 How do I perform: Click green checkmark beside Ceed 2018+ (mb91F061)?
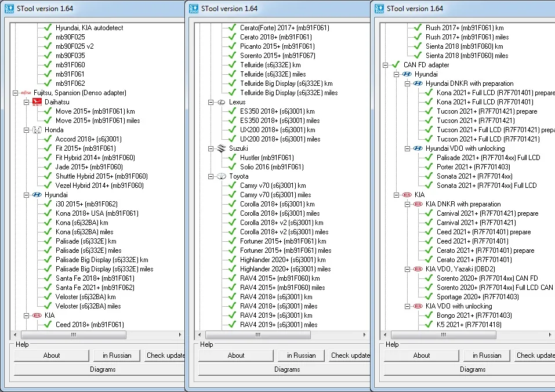coord(48,324)
